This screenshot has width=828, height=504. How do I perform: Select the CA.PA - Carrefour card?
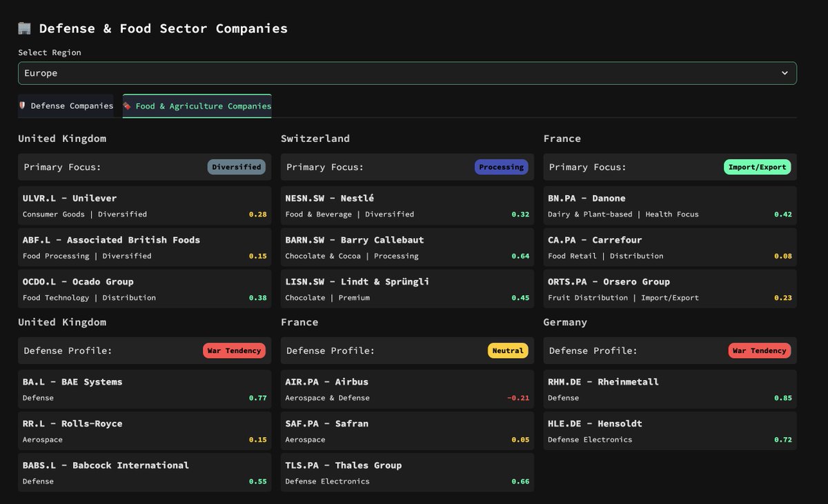click(x=670, y=248)
